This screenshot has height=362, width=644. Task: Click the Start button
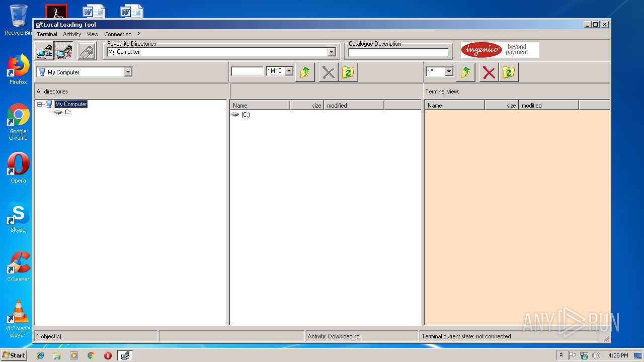pos(14,355)
